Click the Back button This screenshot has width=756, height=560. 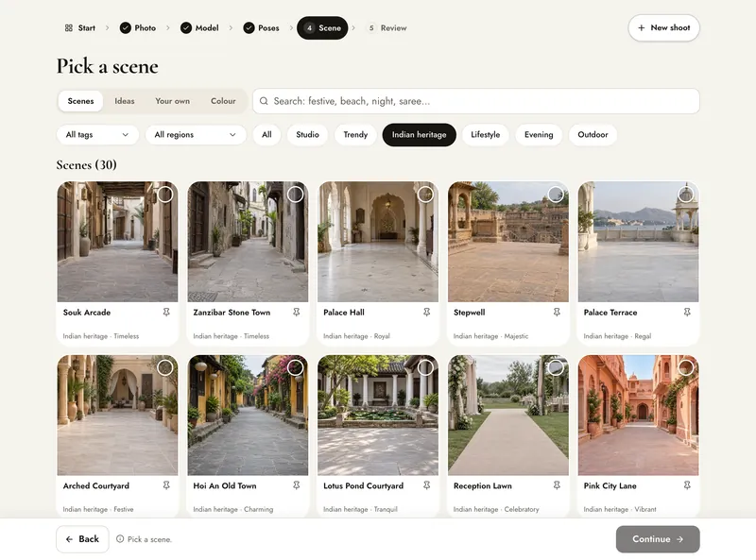pyautogui.click(x=82, y=539)
